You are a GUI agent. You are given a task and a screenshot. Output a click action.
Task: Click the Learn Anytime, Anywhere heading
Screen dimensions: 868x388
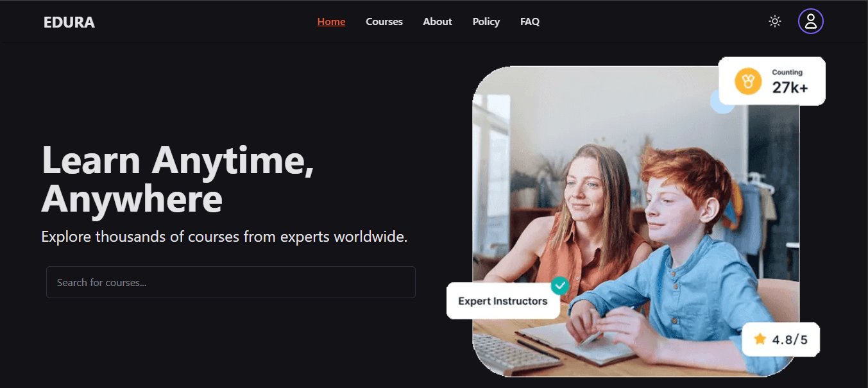point(178,179)
